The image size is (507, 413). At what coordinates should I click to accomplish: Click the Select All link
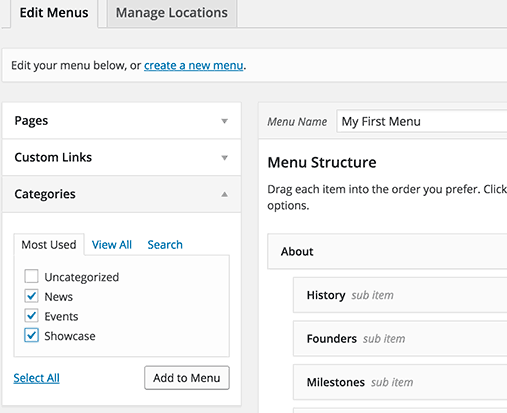pos(36,378)
